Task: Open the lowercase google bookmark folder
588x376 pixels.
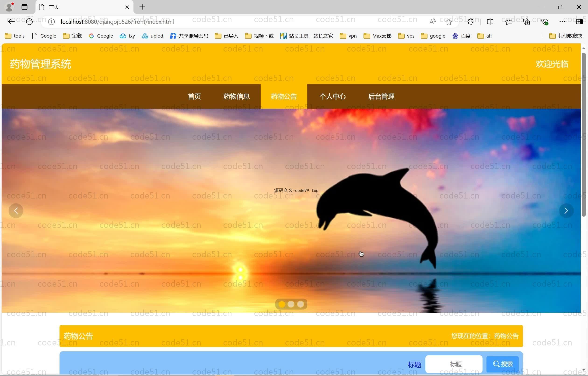Action: (x=433, y=36)
